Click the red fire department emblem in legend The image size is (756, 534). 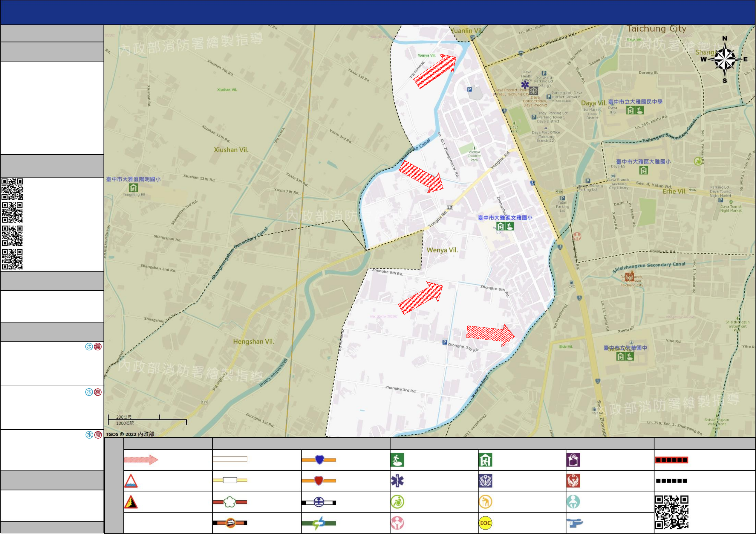pyautogui.click(x=573, y=481)
